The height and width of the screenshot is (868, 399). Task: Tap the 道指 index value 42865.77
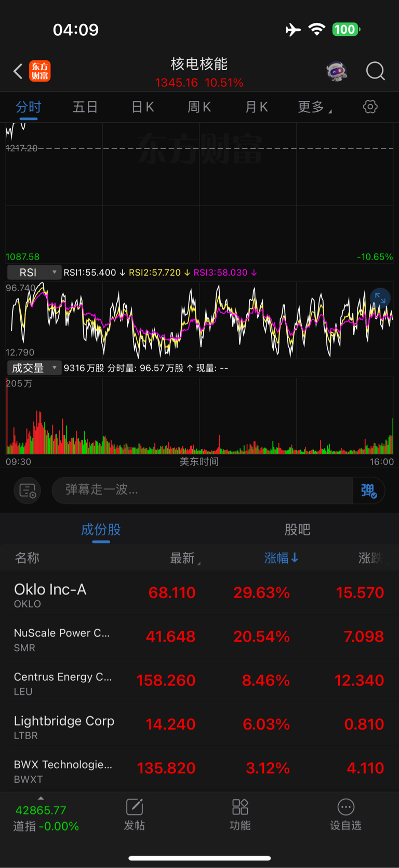[41, 810]
